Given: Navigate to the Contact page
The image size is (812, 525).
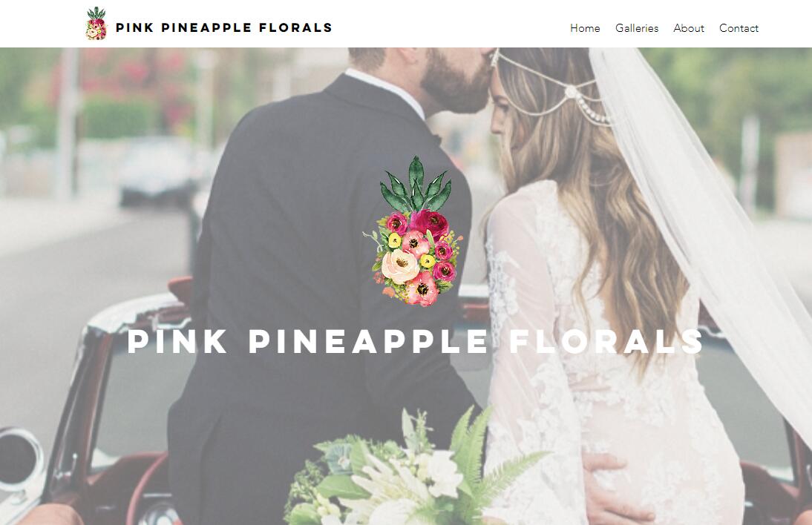Looking at the screenshot, I should 739,28.
